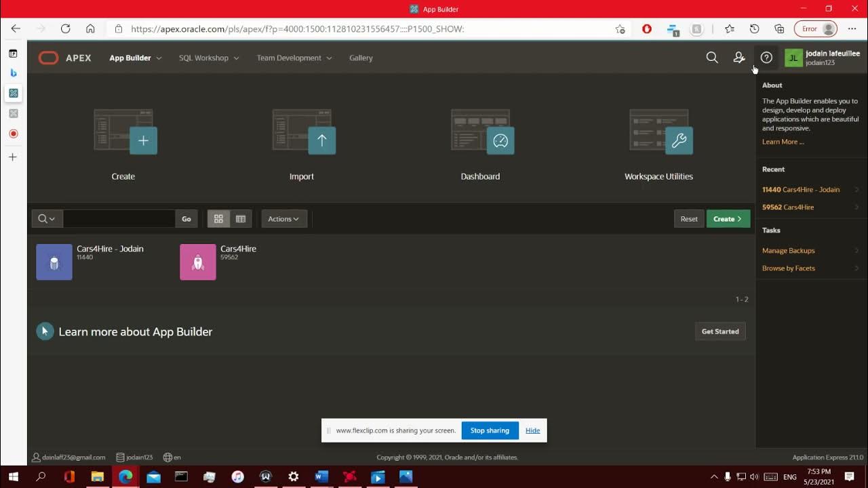This screenshot has height=488, width=868.
Task: Click the Application Express 21.1.0 version text
Action: click(828, 457)
